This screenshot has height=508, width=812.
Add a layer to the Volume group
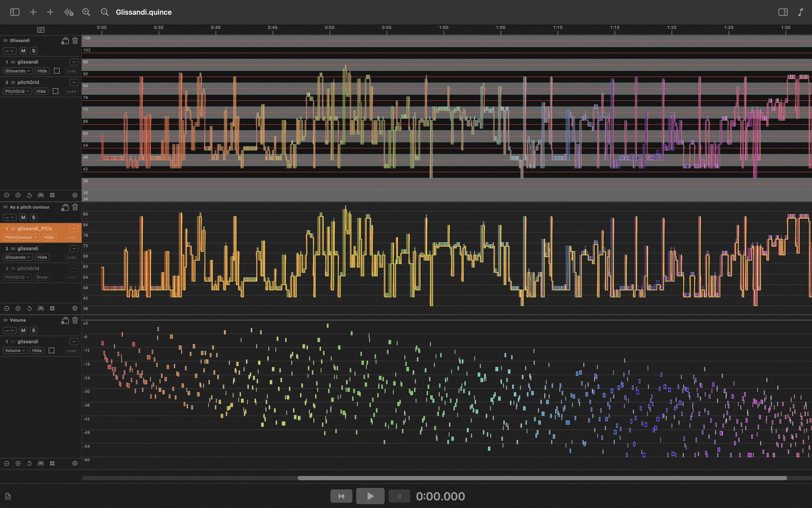tap(65, 320)
